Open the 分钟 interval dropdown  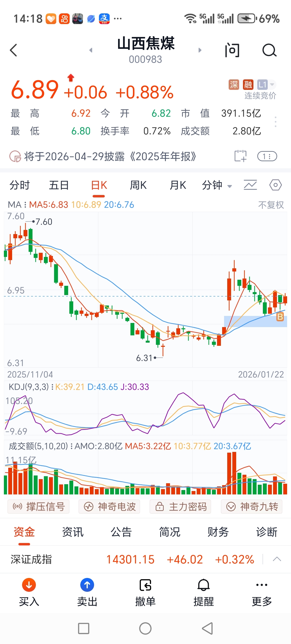217,185
